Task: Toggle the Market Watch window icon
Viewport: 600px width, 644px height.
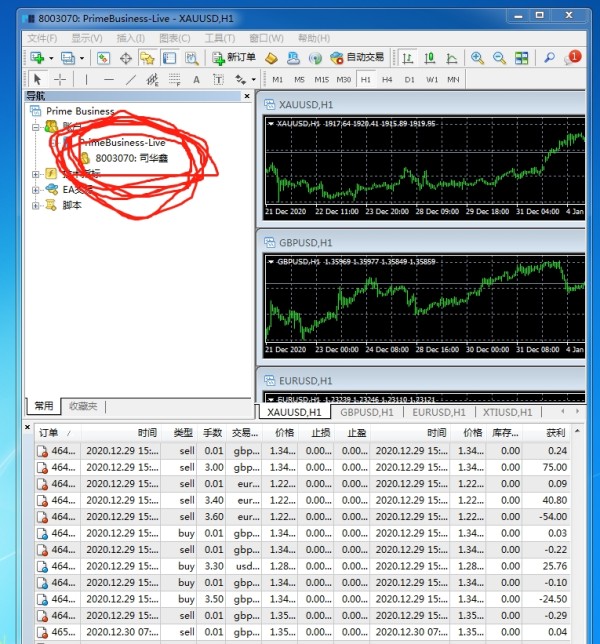Action: [103, 58]
